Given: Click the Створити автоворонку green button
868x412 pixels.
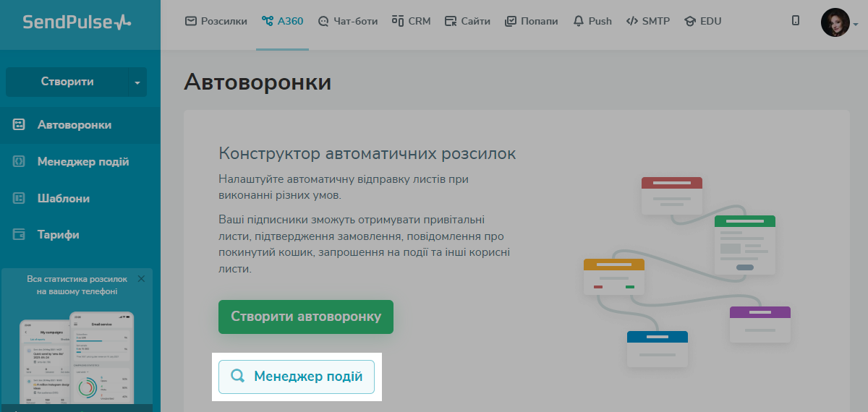Looking at the screenshot, I should (306, 317).
